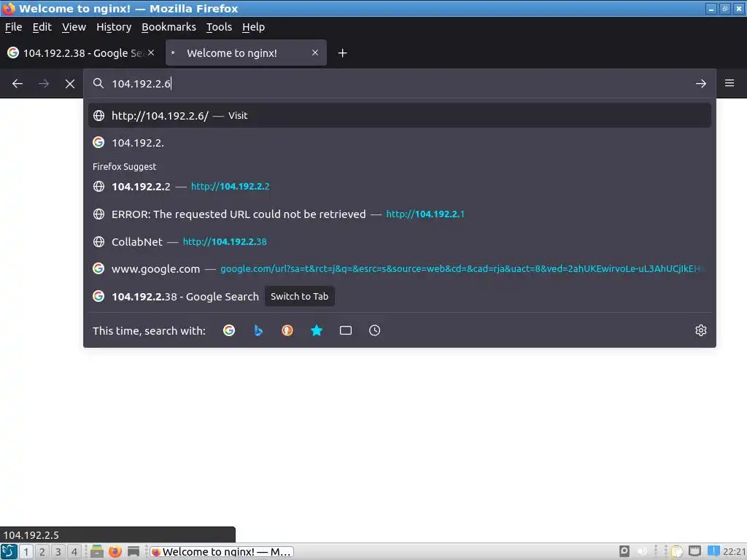This screenshot has height=560, width=747.
Task: Click the clipboard tray icon
Action: (x=676, y=551)
